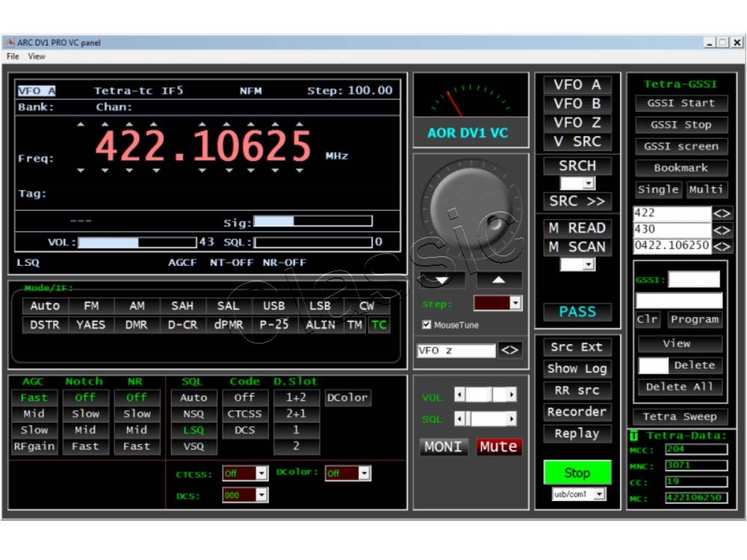This screenshot has height=560, width=747.
Task: Click the SRC >> button
Action: [x=577, y=202]
